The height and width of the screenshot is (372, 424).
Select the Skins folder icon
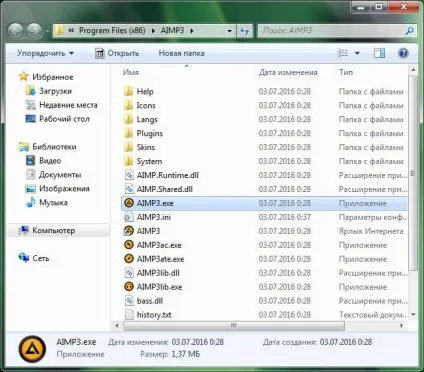129,147
